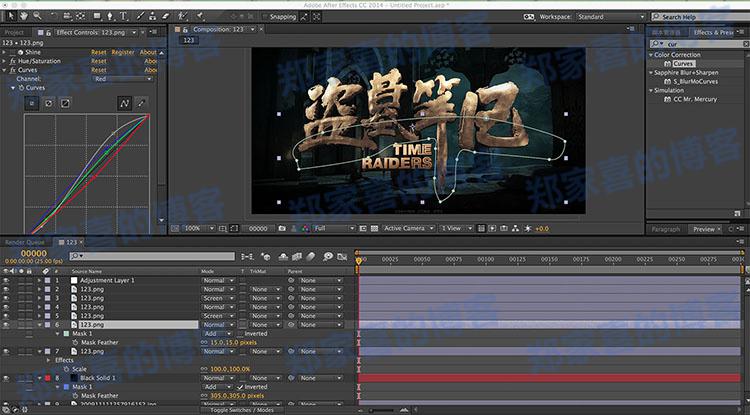
Task: Open the 1 View layout dropdown
Action: 457,229
